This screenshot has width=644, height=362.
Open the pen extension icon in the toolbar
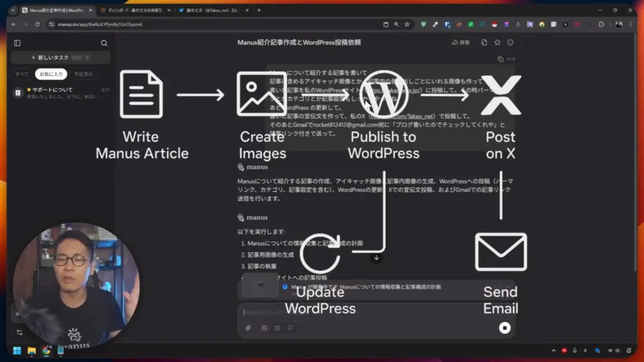[435, 25]
